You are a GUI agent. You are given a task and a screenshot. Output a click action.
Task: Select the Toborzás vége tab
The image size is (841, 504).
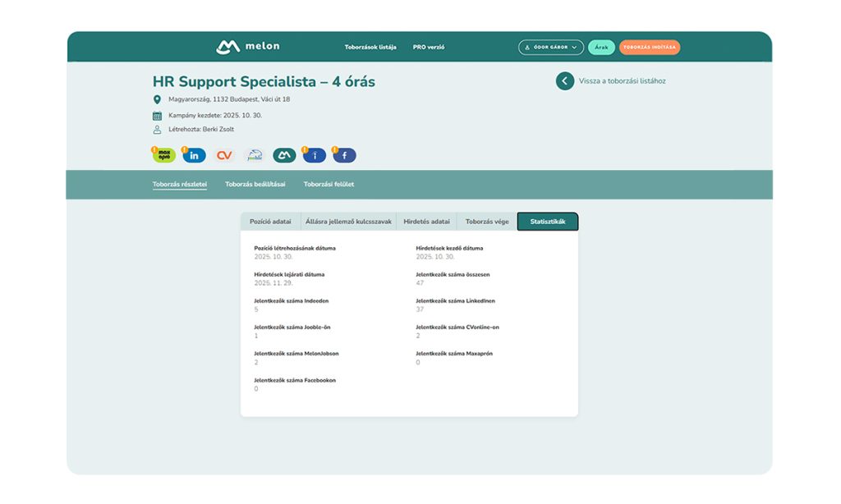click(x=486, y=222)
